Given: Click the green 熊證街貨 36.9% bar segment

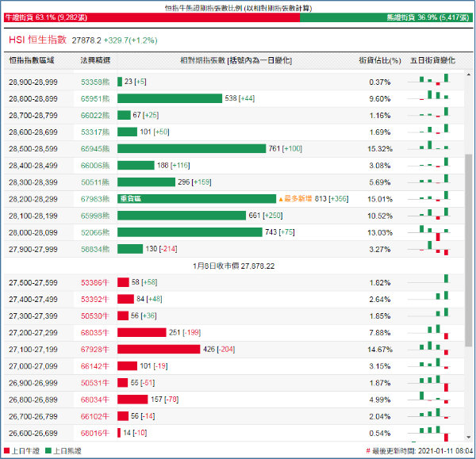Looking at the screenshot, I should click(386, 17).
